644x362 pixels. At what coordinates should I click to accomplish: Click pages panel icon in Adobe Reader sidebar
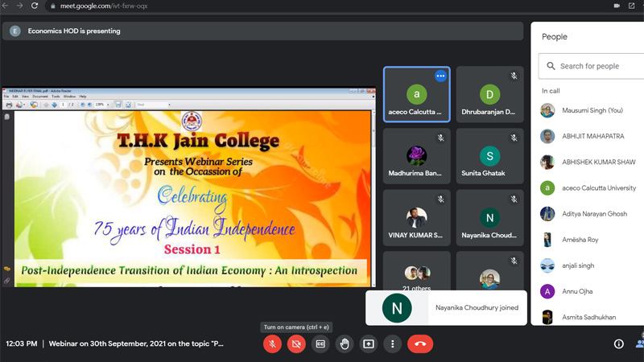7,117
